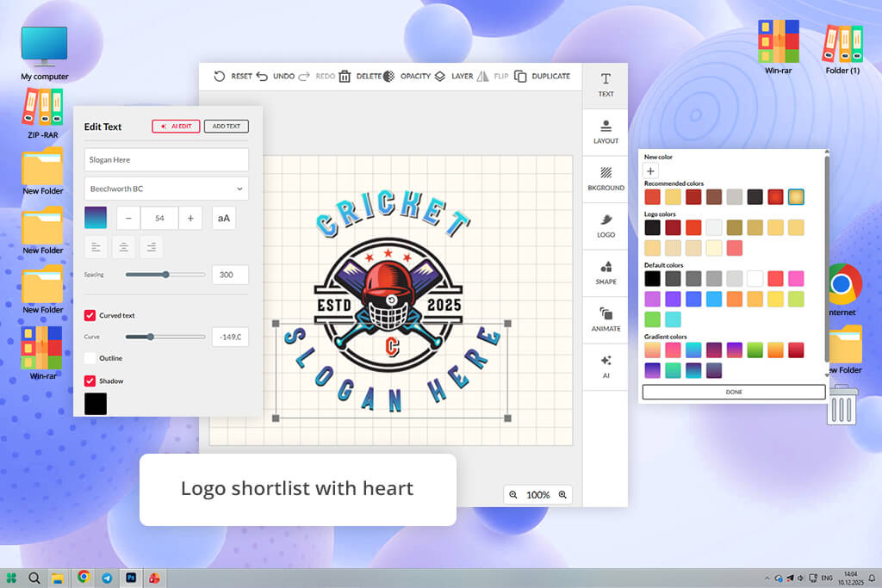Pick the black default color swatch

653,278
